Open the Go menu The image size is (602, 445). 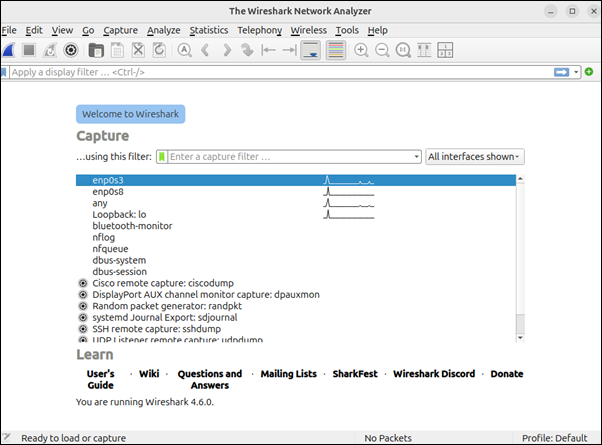tap(88, 30)
